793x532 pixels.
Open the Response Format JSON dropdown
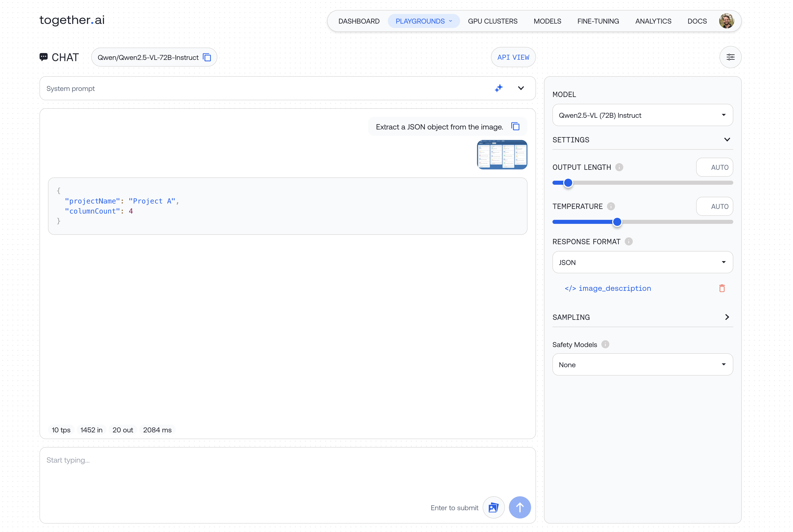pos(642,262)
